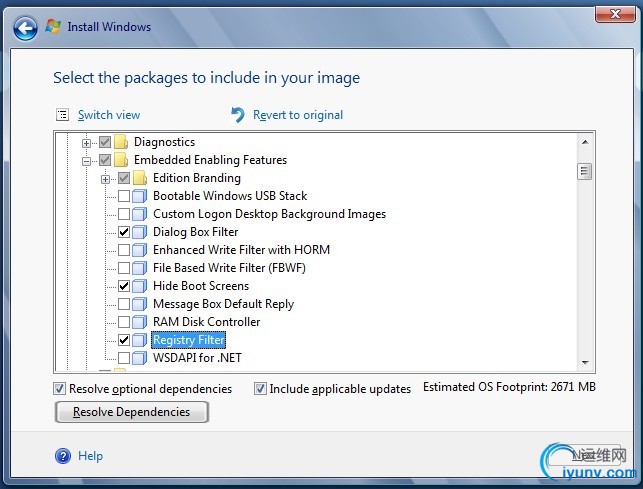Select the RAM Disk Controller label
The image size is (643, 489).
coord(207,322)
